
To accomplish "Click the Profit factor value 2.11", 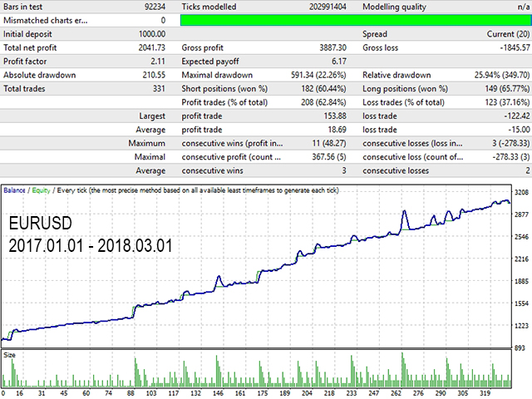I will (x=158, y=61).
